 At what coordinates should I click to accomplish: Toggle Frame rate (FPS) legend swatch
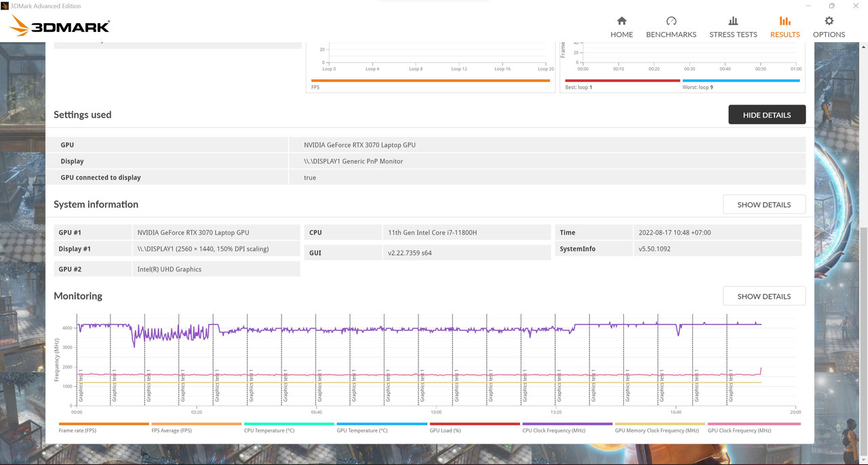pos(104,424)
